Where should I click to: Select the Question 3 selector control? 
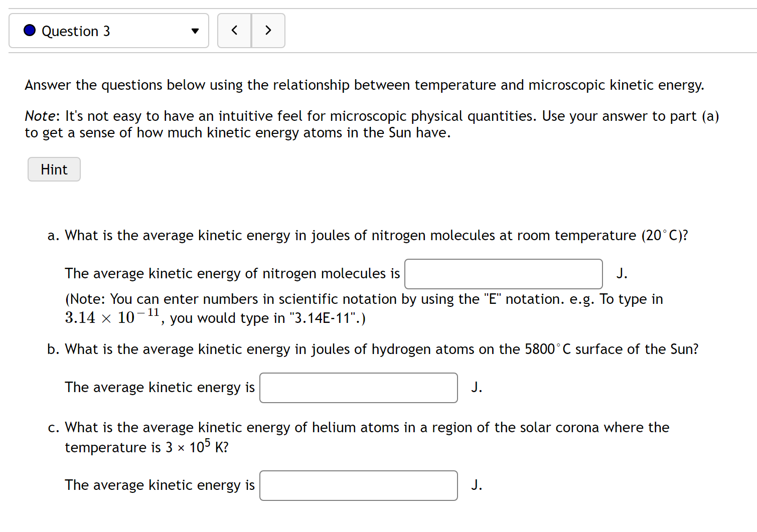[108, 31]
